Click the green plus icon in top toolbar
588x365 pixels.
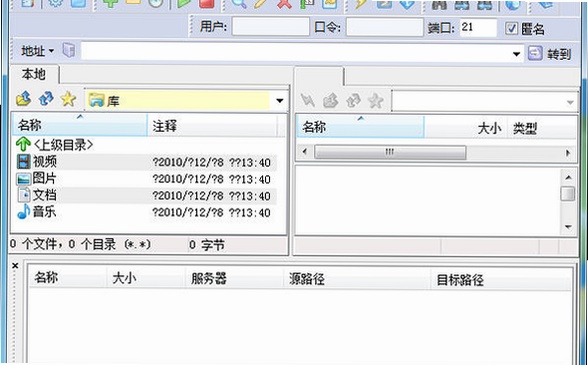(x=110, y=3)
